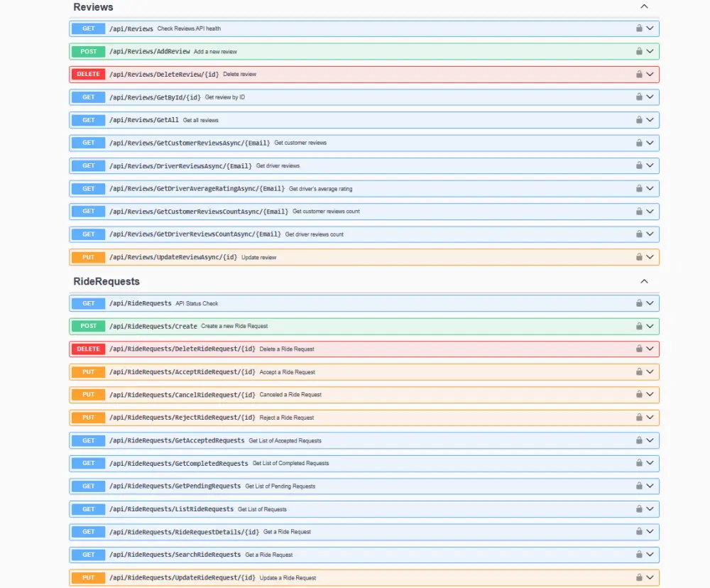This screenshot has height=588, width=710.
Task: Click the lock icon on /api/Reviews health endpoint
Action: click(x=640, y=28)
